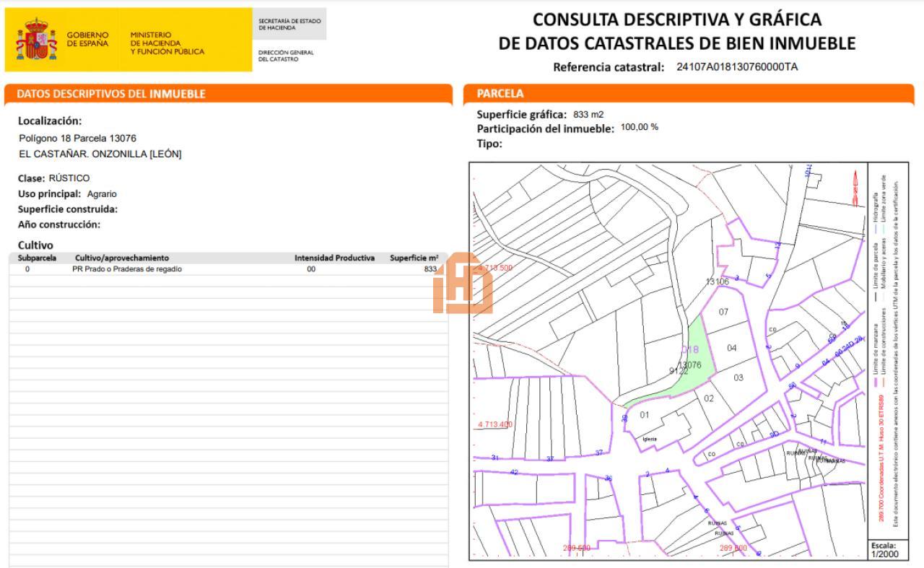Open the 'Datos descriptivos del inmueble' header
Image resolution: width=924 pixels, height=568 pixels.
click(111, 94)
